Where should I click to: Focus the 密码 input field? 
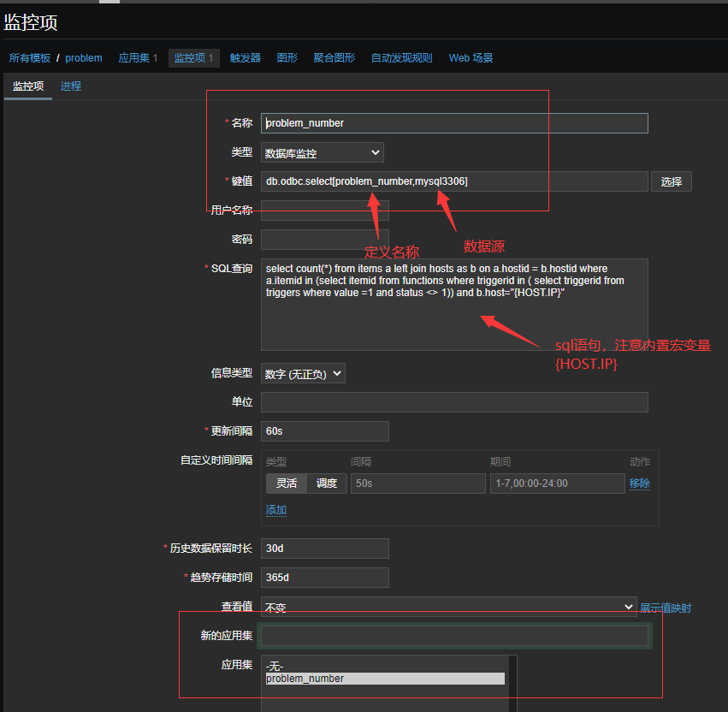pos(325,240)
